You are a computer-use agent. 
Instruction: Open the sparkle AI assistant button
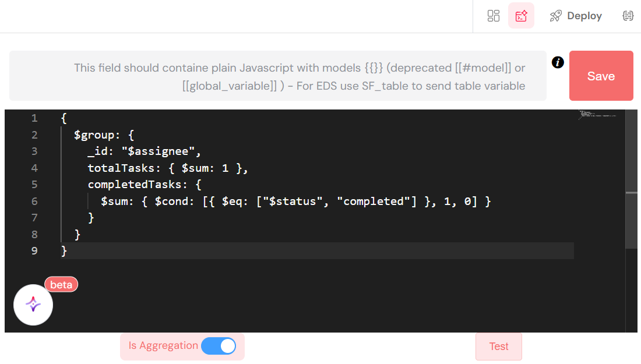(33, 305)
